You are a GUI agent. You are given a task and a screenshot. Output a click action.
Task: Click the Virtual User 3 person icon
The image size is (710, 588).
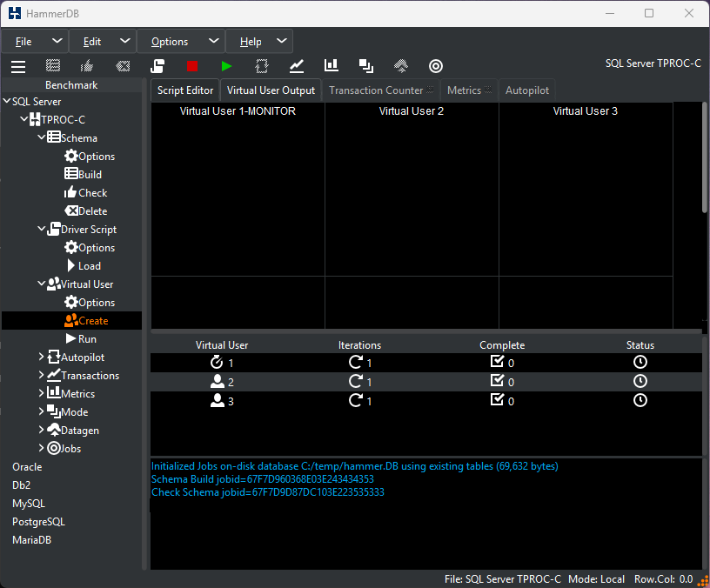[x=218, y=400]
